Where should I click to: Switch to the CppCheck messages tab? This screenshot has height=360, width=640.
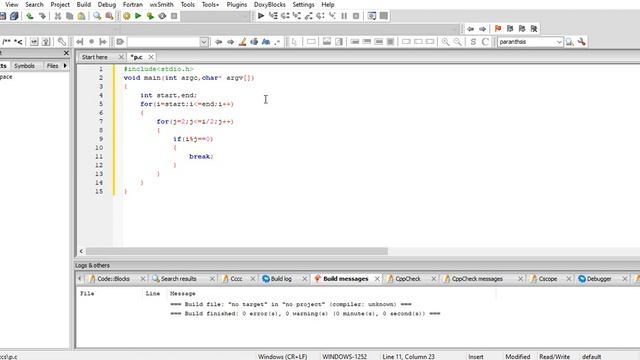pos(477,279)
